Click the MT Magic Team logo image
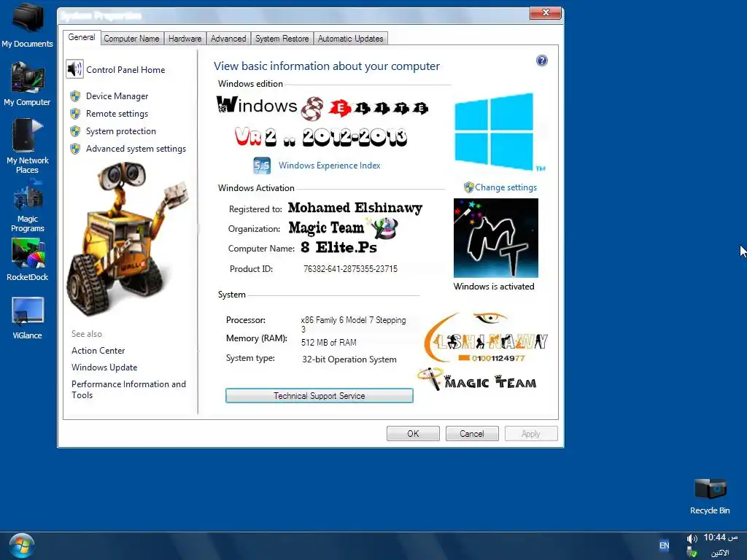747x560 pixels. [x=496, y=238]
